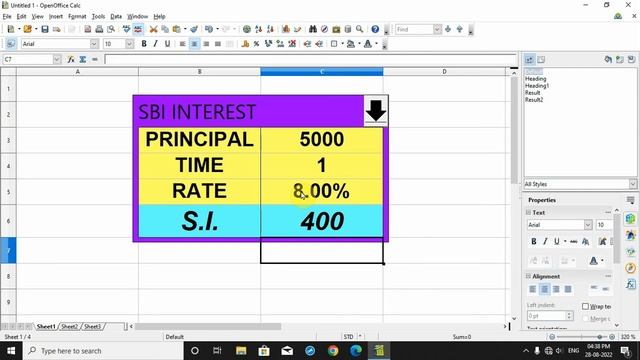Open the File menu
This screenshot has height=360, width=640.
click(x=7, y=16)
